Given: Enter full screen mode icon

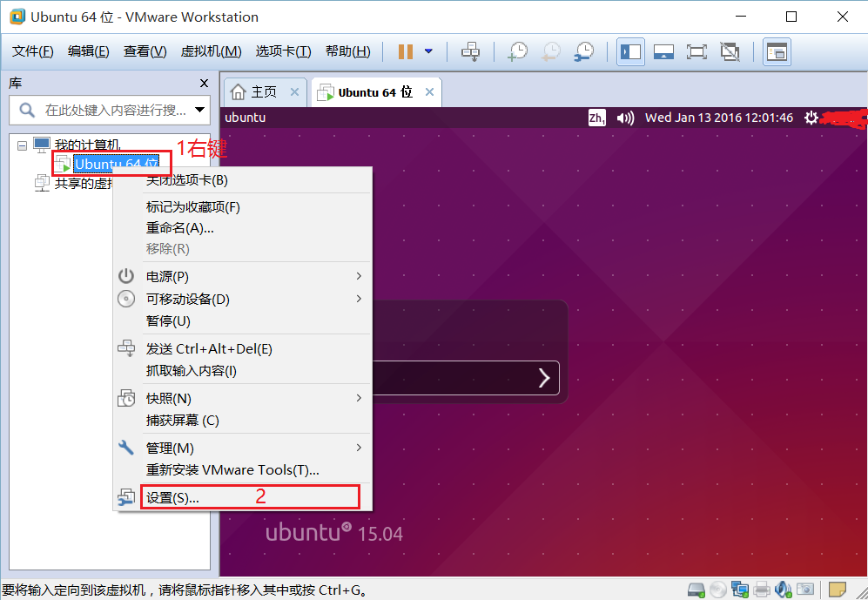Looking at the screenshot, I should point(696,52).
